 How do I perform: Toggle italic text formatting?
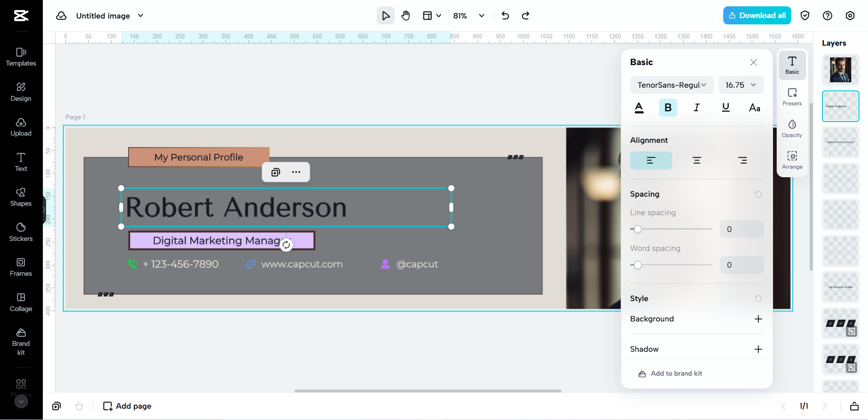[697, 108]
